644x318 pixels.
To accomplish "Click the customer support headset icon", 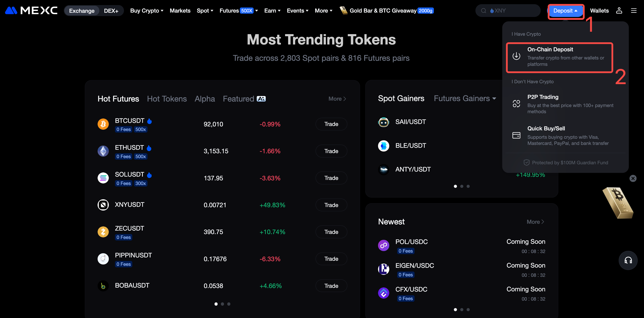I will pos(628,260).
